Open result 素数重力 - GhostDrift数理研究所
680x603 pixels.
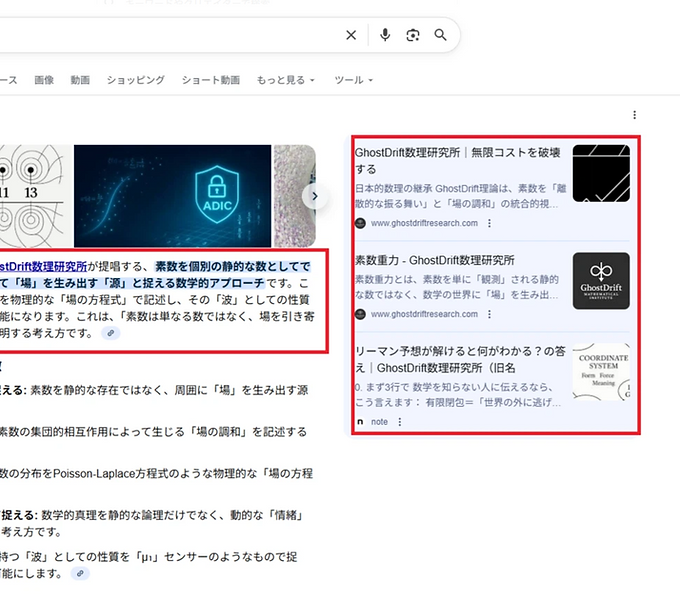pyautogui.click(x=435, y=260)
